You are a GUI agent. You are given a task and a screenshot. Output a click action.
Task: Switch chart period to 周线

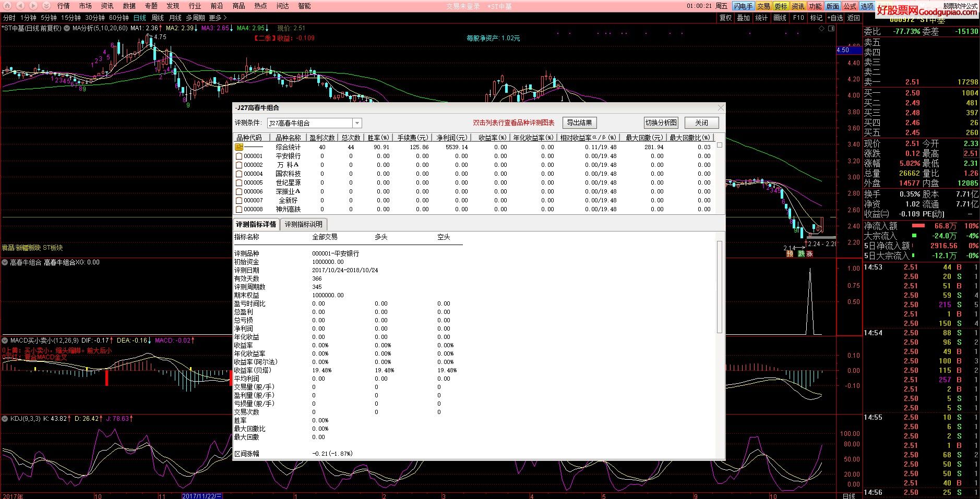point(158,18)
